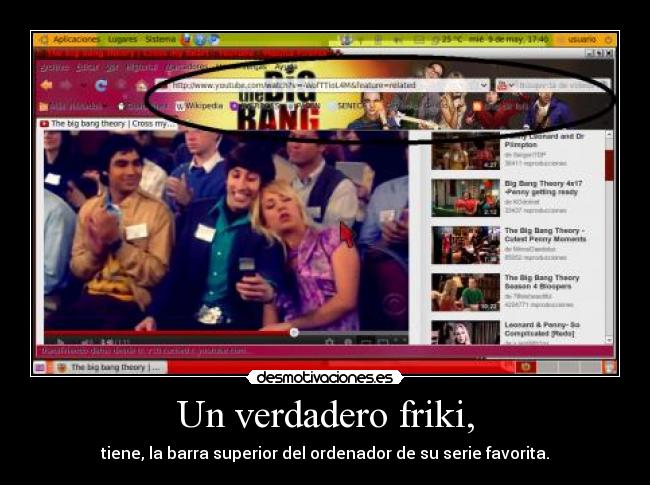Go to the home page via Home icon
This screenshot has width=650, height=485.
pos(141,86)
